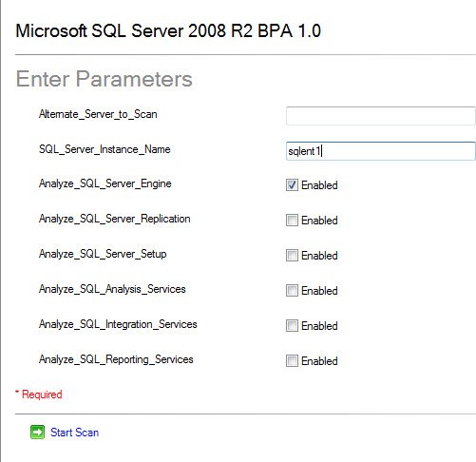This screenshot has height=462, width=476.
Task: Uncheck Analyze_SQL_Server_Engine Enabled checkbox
Action: [292, 184]
